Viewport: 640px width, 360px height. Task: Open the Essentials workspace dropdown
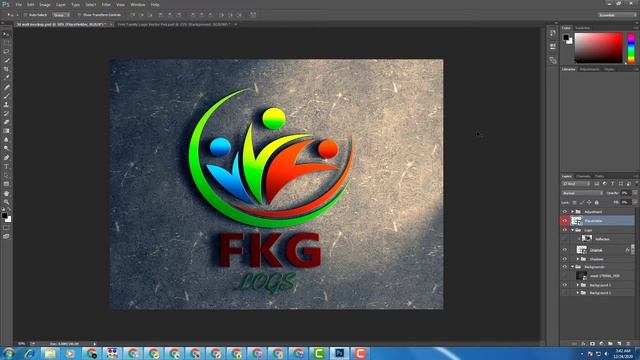click(617, 15)
